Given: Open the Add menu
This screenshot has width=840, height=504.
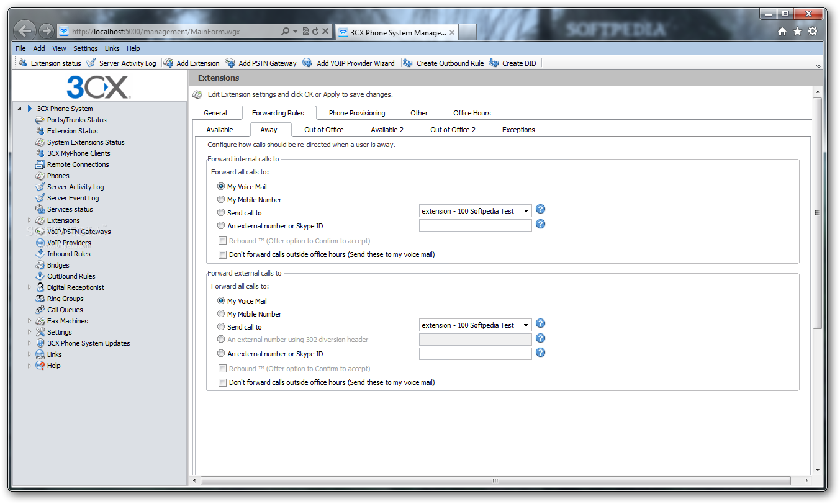Looking at the screenshot, I should click(x=39, y=48).
